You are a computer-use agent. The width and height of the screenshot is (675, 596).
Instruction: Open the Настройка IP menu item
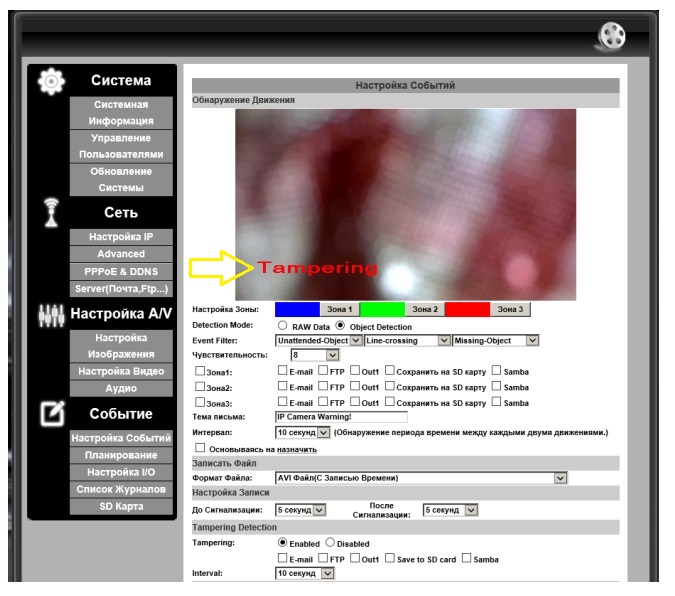121,237
